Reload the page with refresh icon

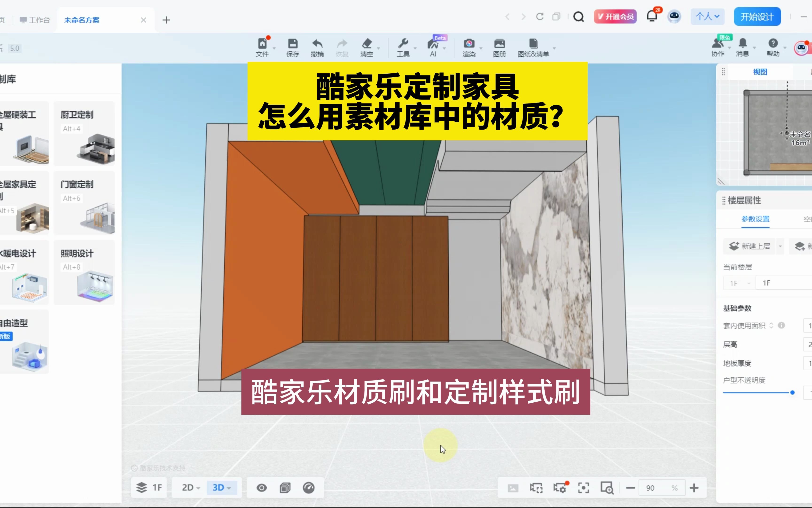(539, 16)
